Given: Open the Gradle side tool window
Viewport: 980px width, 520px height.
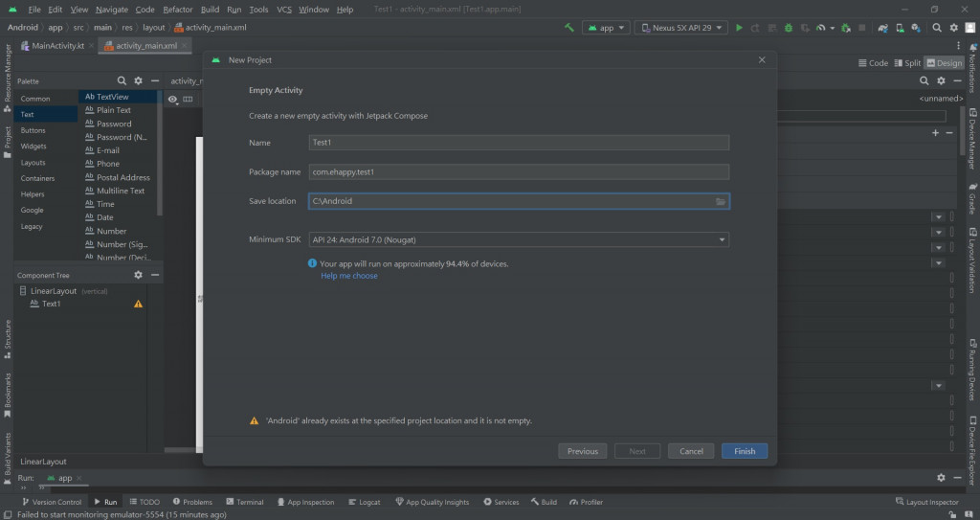Looking at the screenshot, I should pos(972,200).
